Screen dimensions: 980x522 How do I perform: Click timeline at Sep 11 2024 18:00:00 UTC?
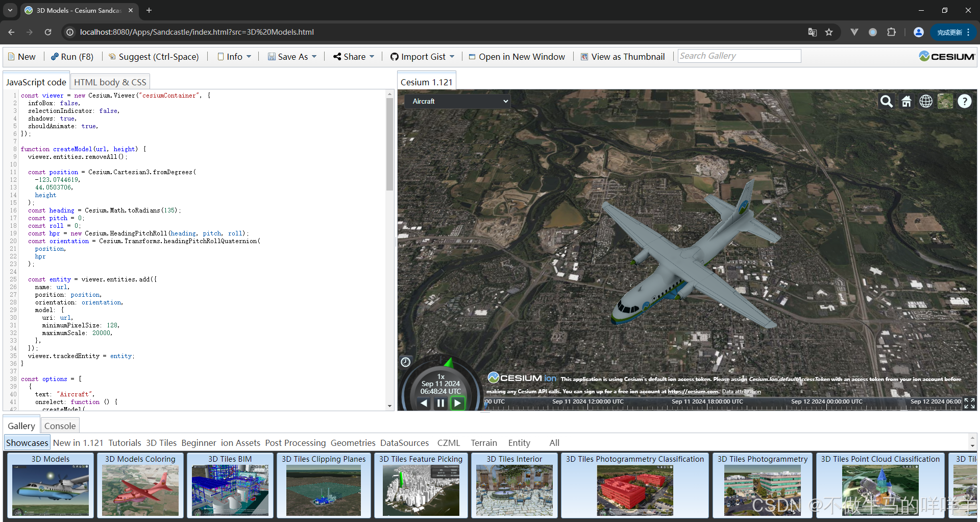coord(707,402)
